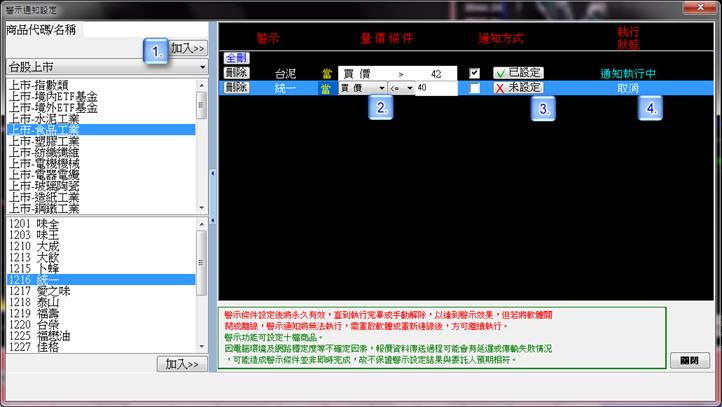Open the <= operator dropdown
This screenshot has width=722, height=407.
[x=402, y=88]
